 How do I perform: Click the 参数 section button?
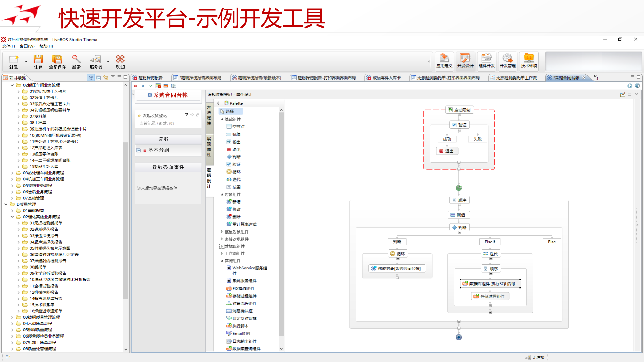[x=164, y=139]
